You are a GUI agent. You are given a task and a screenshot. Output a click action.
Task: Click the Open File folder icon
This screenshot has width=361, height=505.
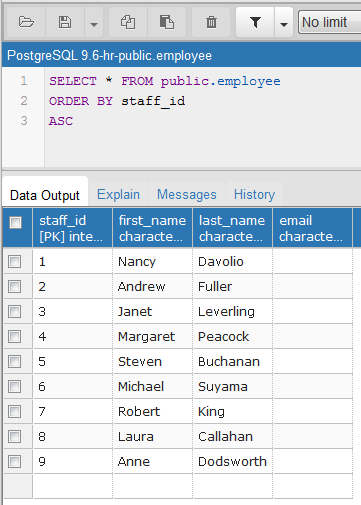(x=26, y=22)
